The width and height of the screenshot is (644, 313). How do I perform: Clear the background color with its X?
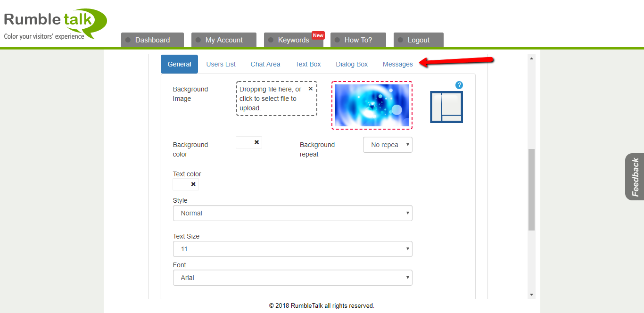point(256,142)
